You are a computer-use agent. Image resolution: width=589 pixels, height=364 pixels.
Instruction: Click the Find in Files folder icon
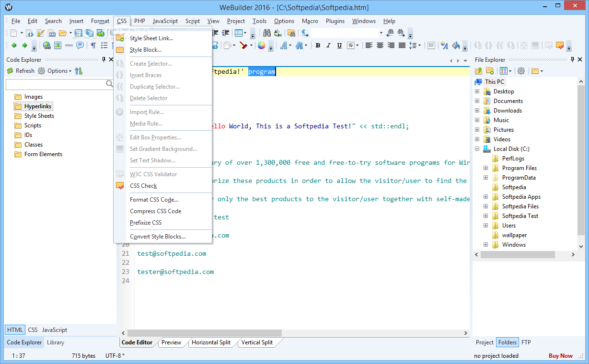pyautogui.click(x=291, y=33)
